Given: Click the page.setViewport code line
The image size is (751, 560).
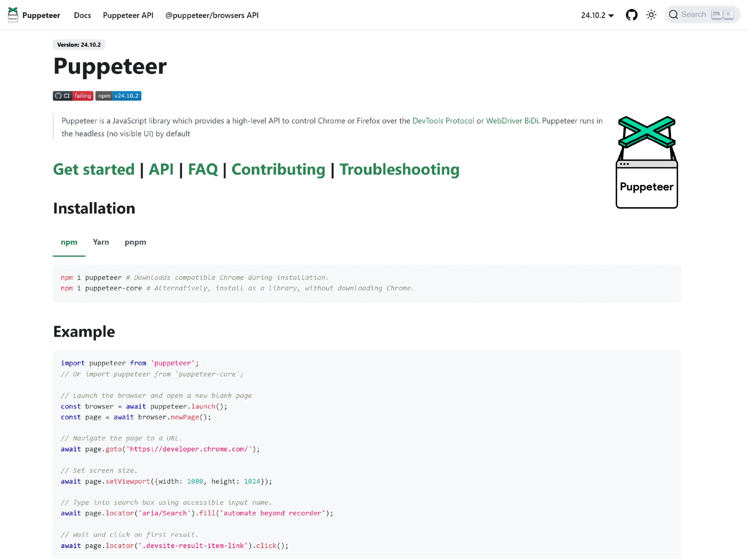Looking at the screenshot, I should coord(167,482).
